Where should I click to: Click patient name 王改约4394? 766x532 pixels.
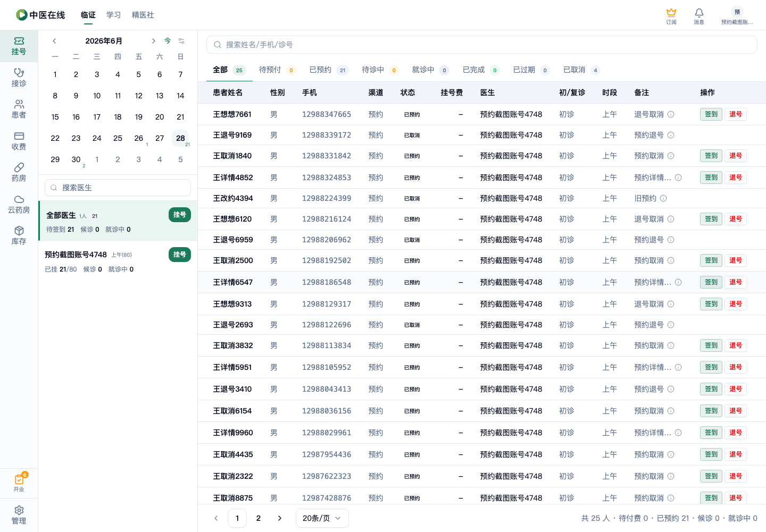[x=233, y=198]
